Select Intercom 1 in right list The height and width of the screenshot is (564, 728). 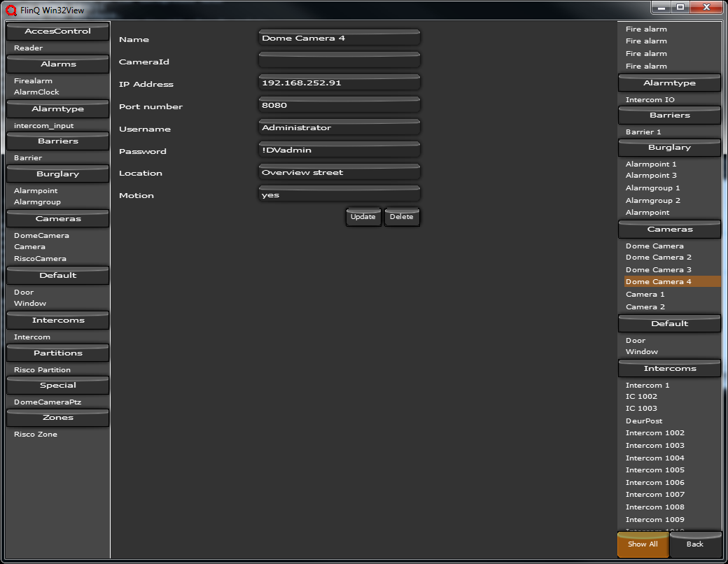(647, 386)
